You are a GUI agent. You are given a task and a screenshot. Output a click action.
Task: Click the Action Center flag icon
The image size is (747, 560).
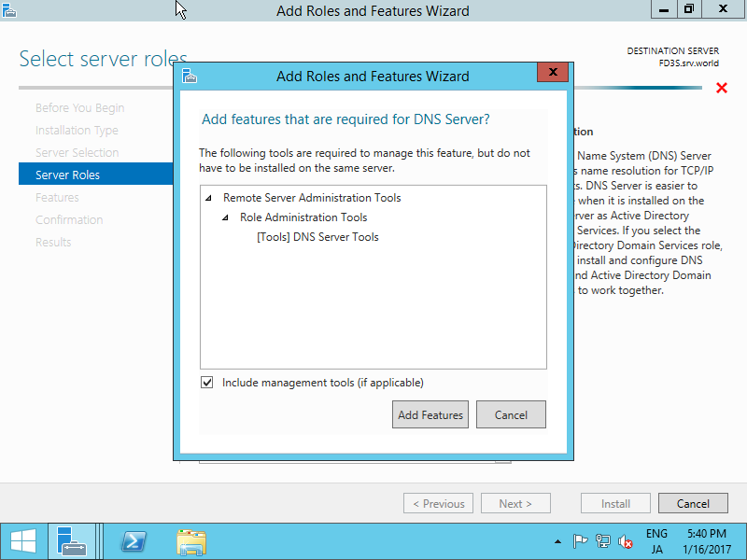coord(580,541)
